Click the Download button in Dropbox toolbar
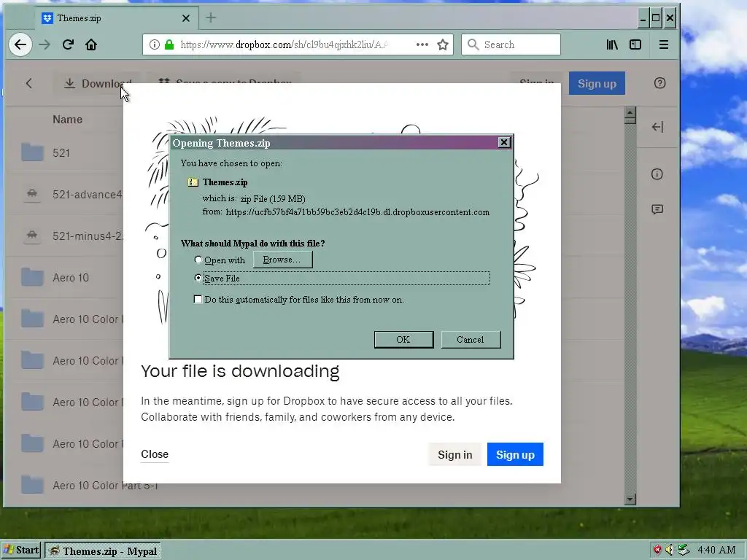The image size is (747, 560). [98, 83]
